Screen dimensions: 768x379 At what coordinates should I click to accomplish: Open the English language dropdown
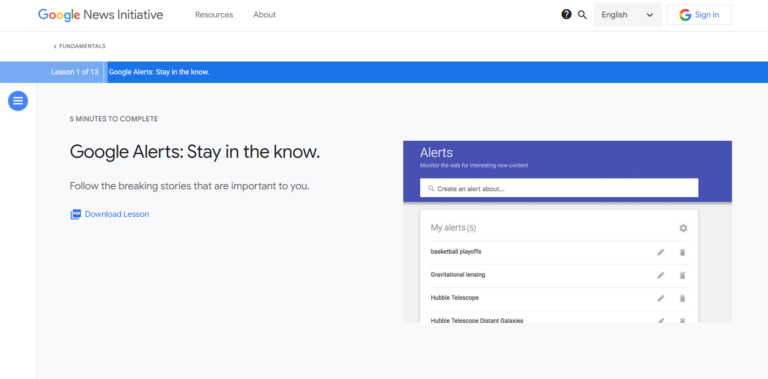(x=627, y=15)
